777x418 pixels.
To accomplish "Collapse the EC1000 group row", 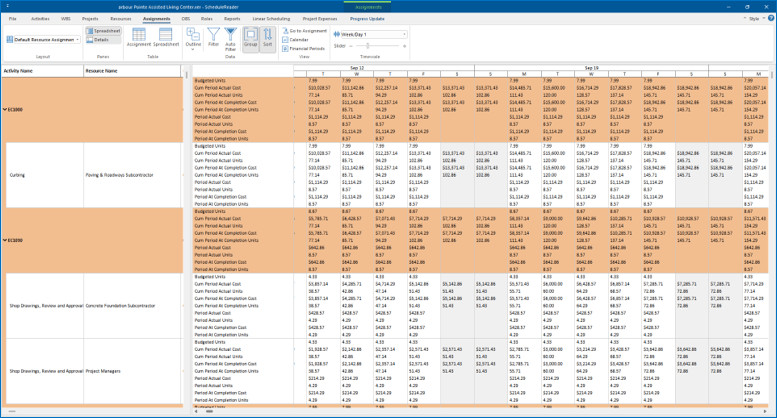I will point(5,109).
